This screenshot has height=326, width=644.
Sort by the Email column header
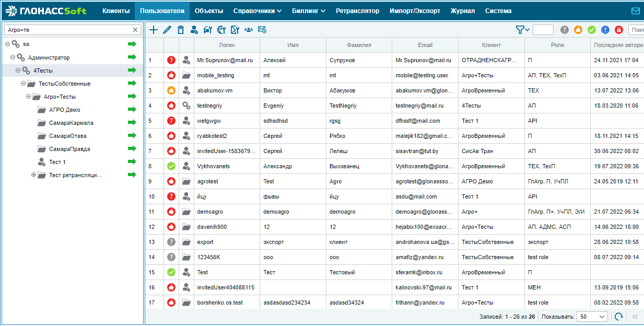coord(425,45)
